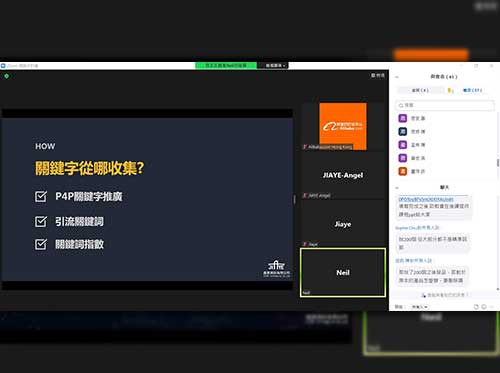The width and height of the screenshot is (500, 373).
Task: Select the Jiaye participant tile
Action: tap(343, 224)
